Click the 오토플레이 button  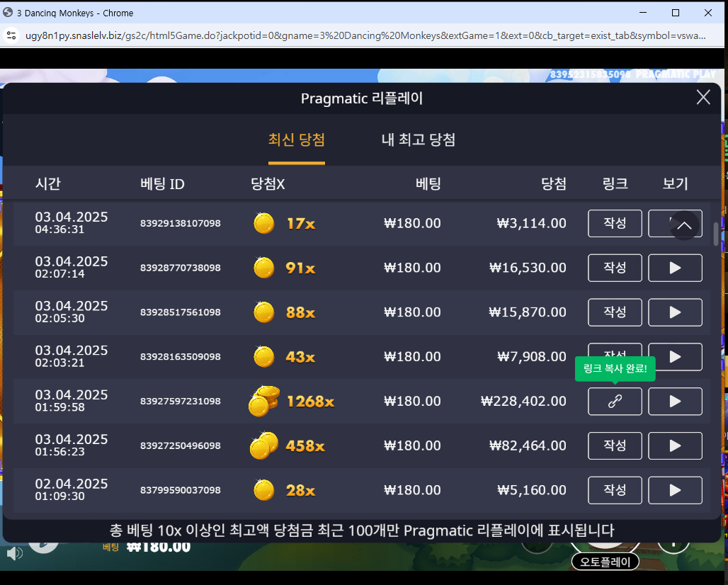(605, 562)
